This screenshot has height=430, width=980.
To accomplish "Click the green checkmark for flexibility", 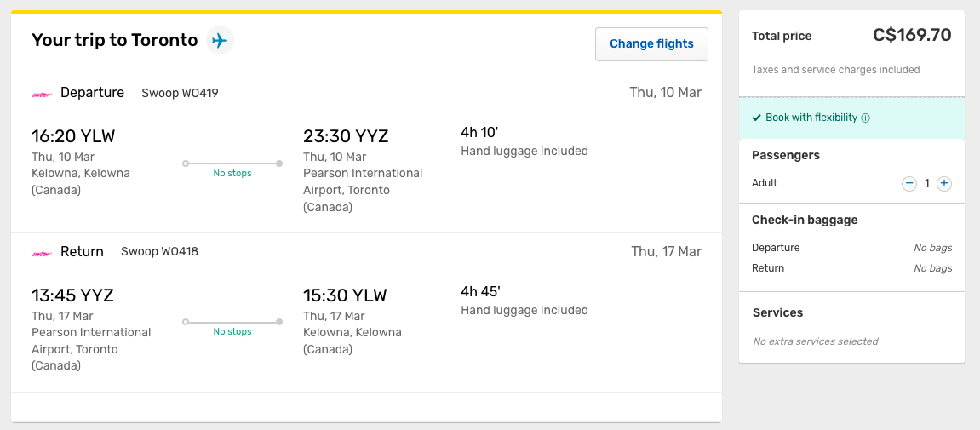I will coord(756,118).
